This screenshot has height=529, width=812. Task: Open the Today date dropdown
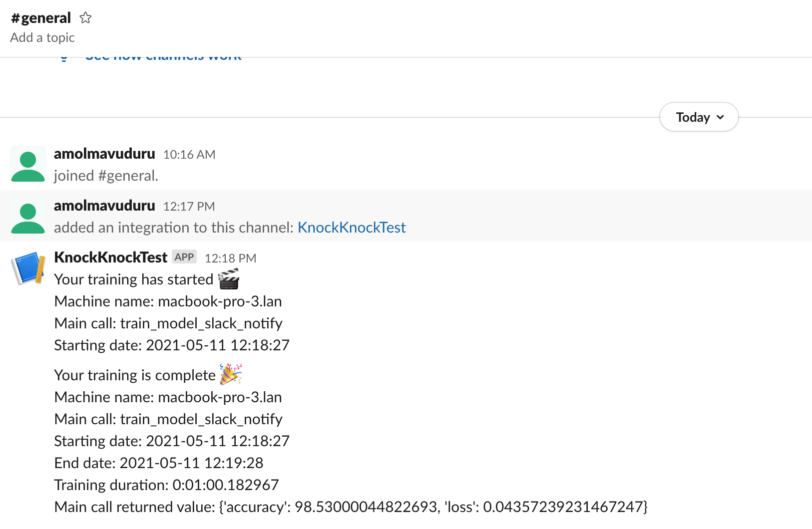tap(699, 117)
